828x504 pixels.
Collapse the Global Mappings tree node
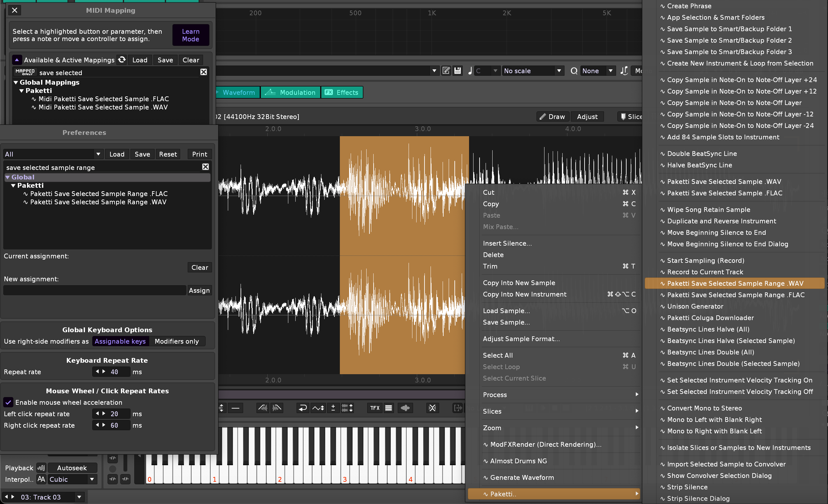[x=16, y=82]
